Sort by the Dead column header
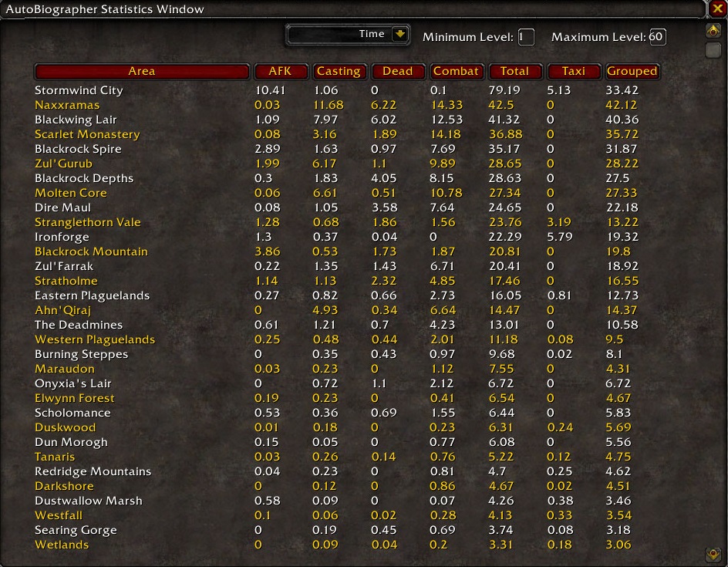The image size is (728, 567). pos(397,72)
